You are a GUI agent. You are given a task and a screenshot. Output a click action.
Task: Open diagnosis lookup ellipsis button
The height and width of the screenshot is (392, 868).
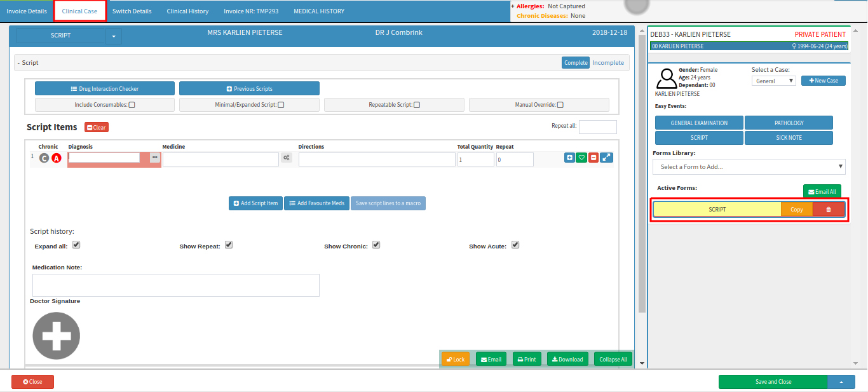(154, 158)
